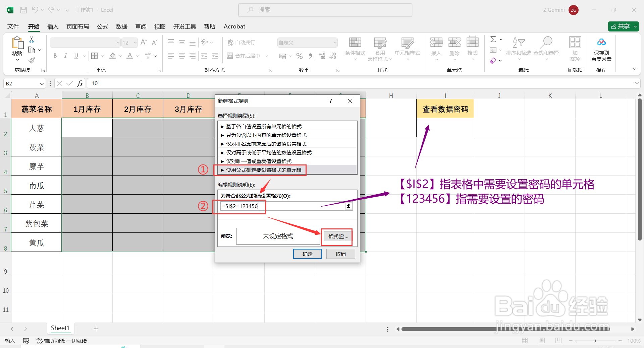This screenshot has width=644, height=348.
Task: Click the Fill Color bucket swatch
Action: (x=113, y=56)
